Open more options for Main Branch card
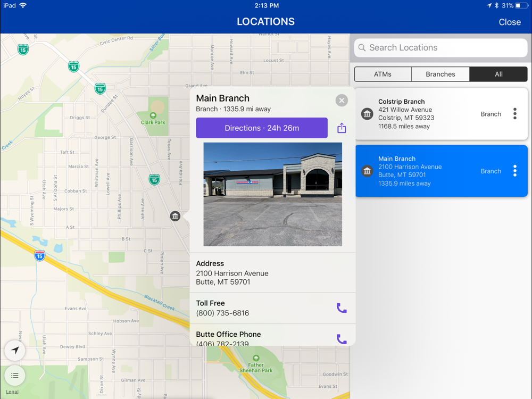 tap(514, 171)
